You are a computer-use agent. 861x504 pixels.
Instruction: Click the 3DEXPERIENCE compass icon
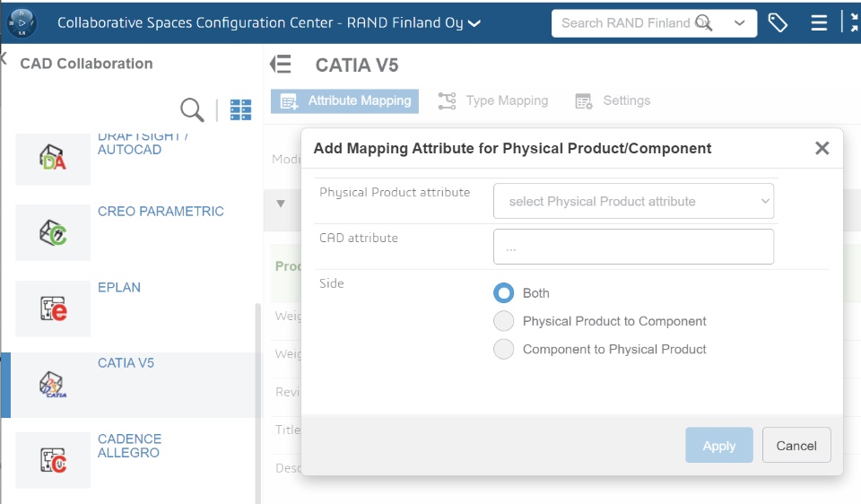coord(22,23)
